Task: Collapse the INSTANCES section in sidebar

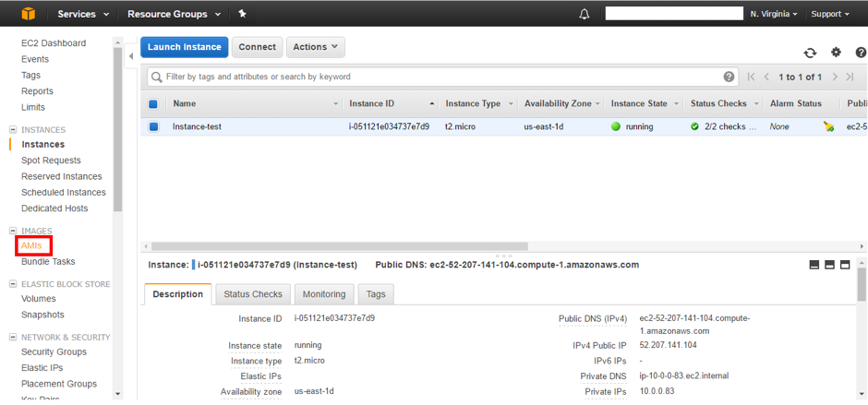Action: (x=14, y=130)
